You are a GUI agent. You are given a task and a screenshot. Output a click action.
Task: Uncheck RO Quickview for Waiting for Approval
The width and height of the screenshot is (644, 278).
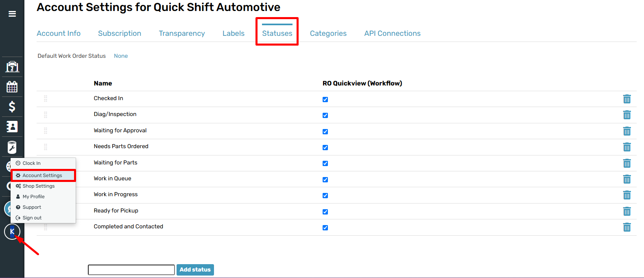pos(325,131)
